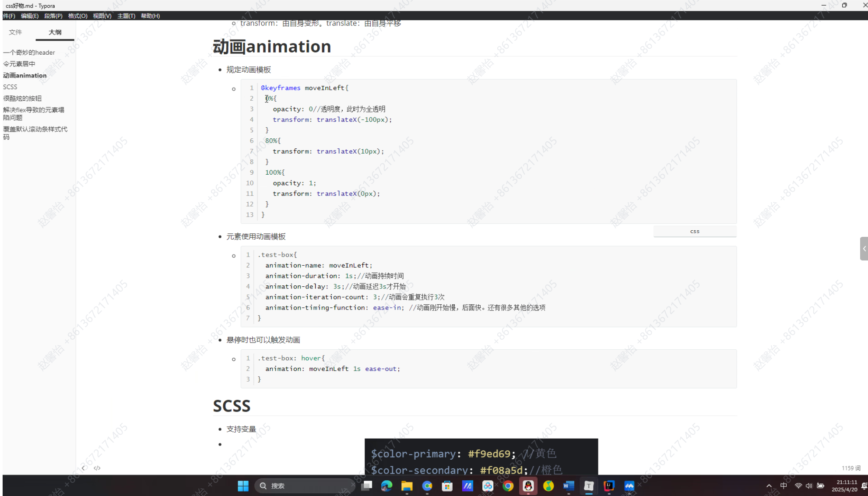868x496 pixels.
Task: Select 覆盖默认滚动条样式代码 outline item
Action: tap(35, 133)
